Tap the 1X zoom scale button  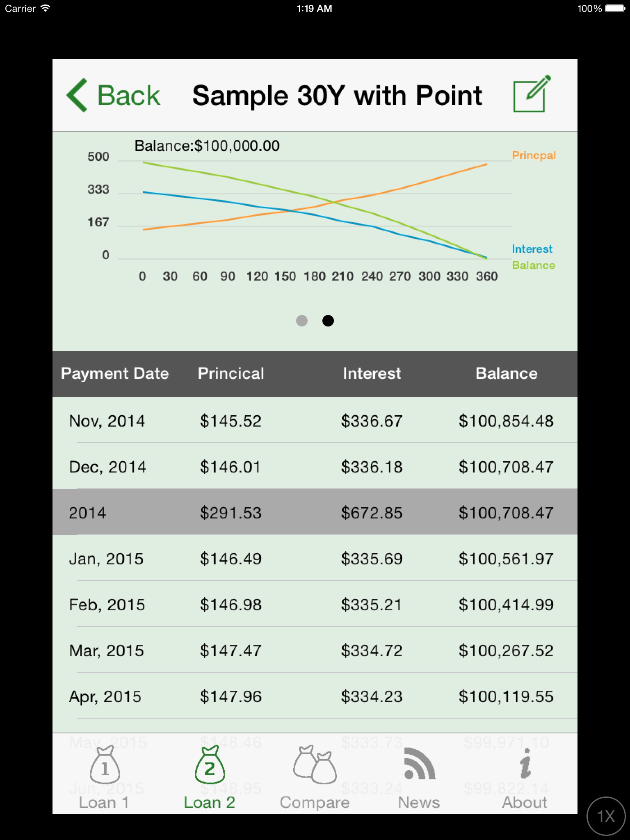pos(606,816)
